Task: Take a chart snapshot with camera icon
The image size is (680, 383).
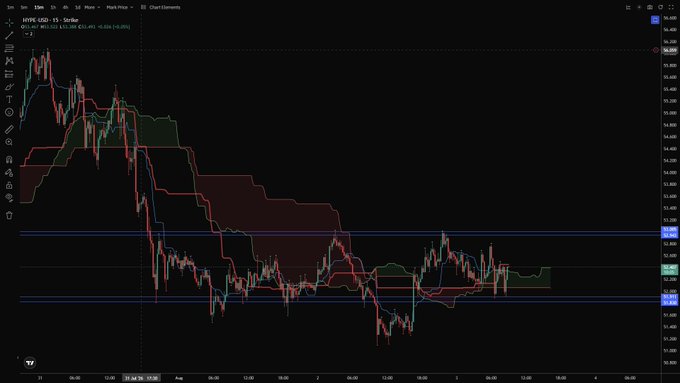Action: pos(650,7)
